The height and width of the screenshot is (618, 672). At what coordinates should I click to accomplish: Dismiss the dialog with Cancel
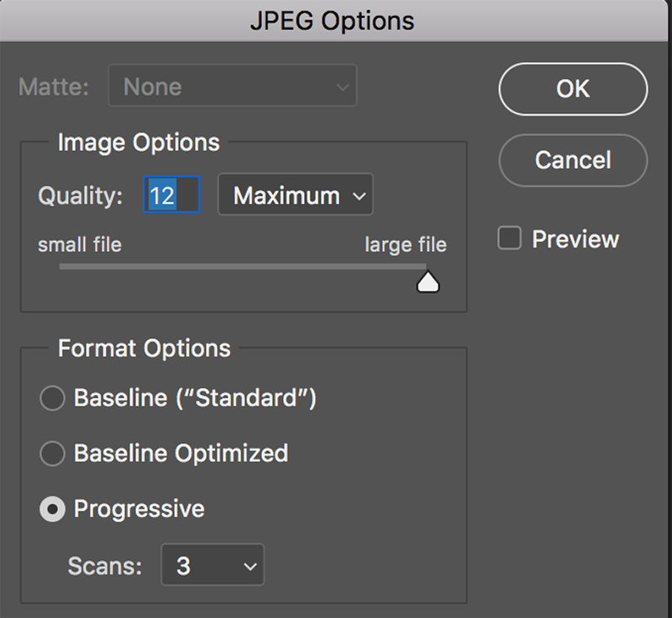pos(572,160)
